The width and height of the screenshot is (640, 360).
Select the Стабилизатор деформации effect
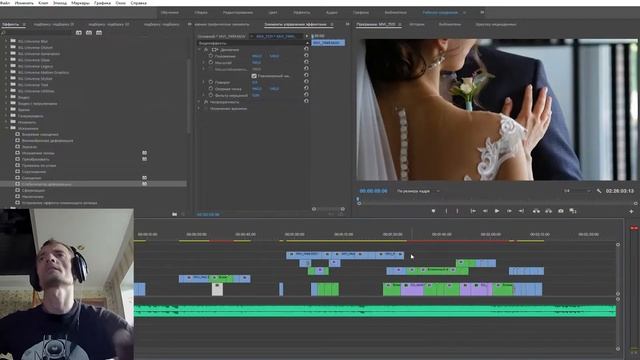[x=46, y=184]
